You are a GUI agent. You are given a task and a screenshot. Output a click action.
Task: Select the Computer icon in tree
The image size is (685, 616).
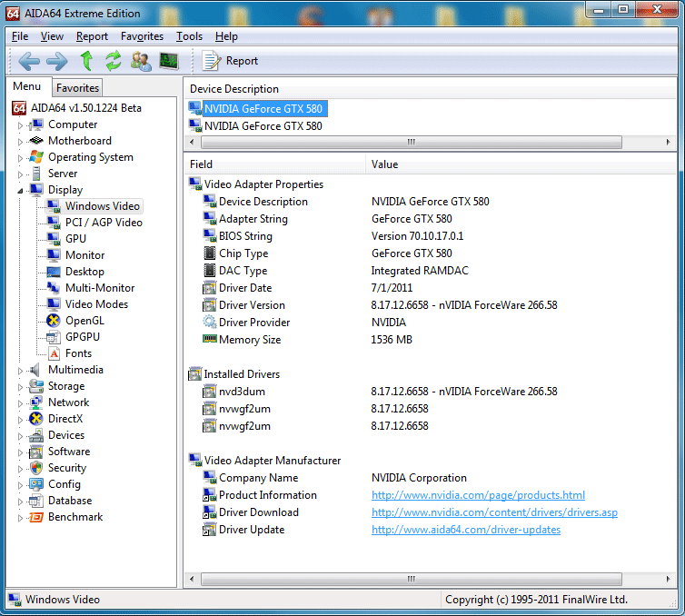tap(35, 124)
